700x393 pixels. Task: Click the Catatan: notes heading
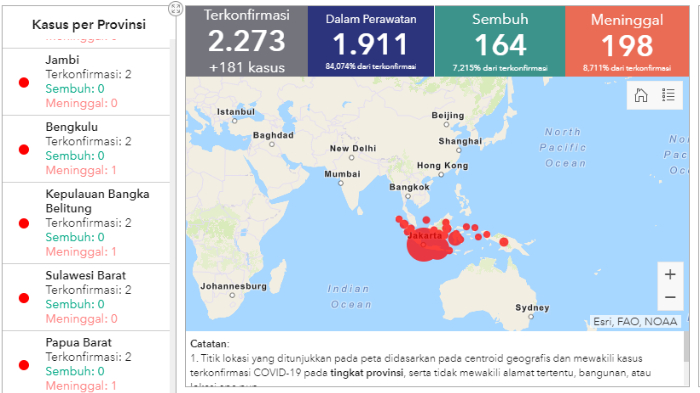(x=209, y=343)
